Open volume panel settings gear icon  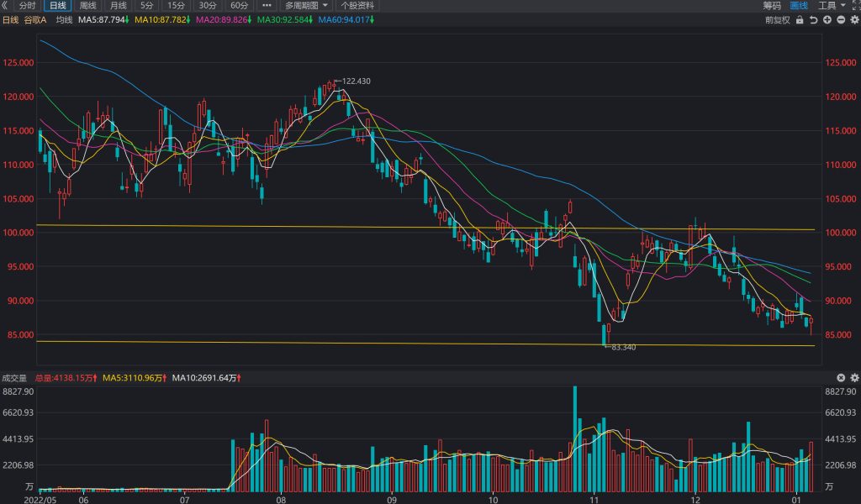point(854,378)
